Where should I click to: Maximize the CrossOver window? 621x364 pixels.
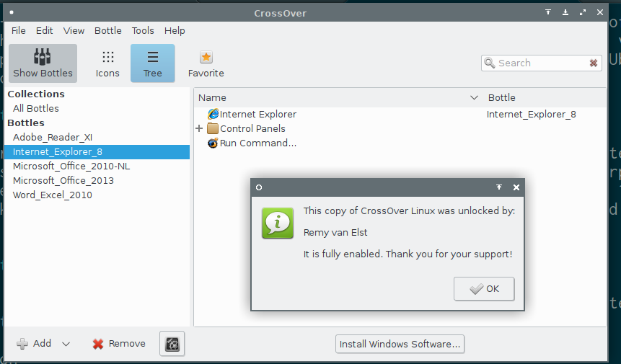pos(583,12)
